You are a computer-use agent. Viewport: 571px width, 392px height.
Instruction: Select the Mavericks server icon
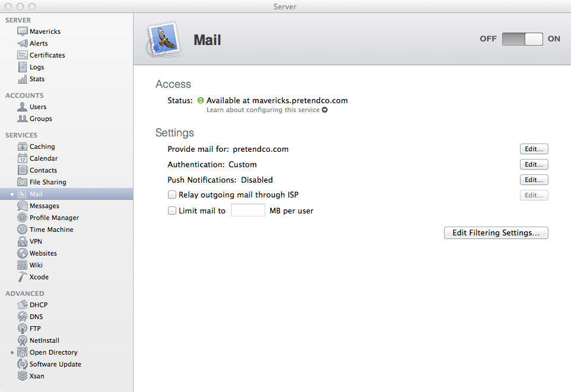pyautogui.click(x=22, y=31)
